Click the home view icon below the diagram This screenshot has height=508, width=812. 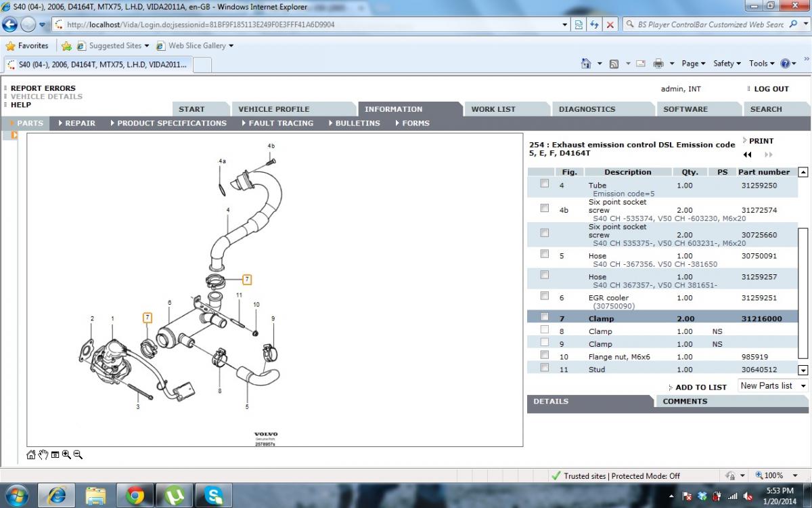point(31,454)
